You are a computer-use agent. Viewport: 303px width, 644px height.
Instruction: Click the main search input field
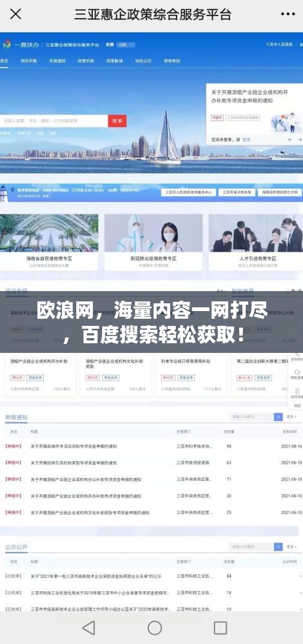54,121
